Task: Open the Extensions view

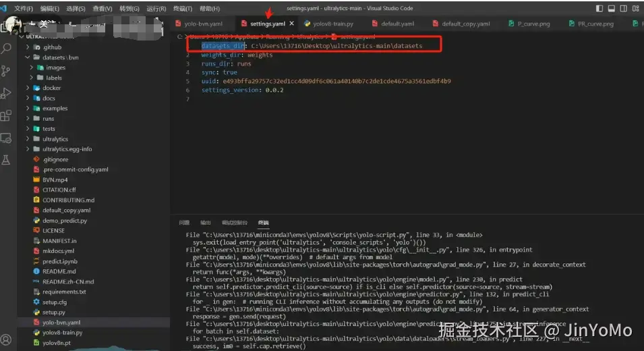Action: [x=6, y=115]
